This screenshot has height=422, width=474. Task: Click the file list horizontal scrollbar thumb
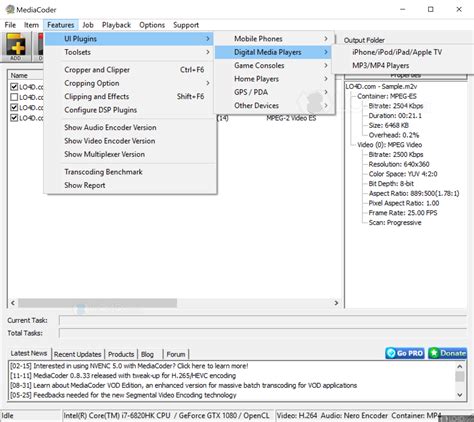97,303
